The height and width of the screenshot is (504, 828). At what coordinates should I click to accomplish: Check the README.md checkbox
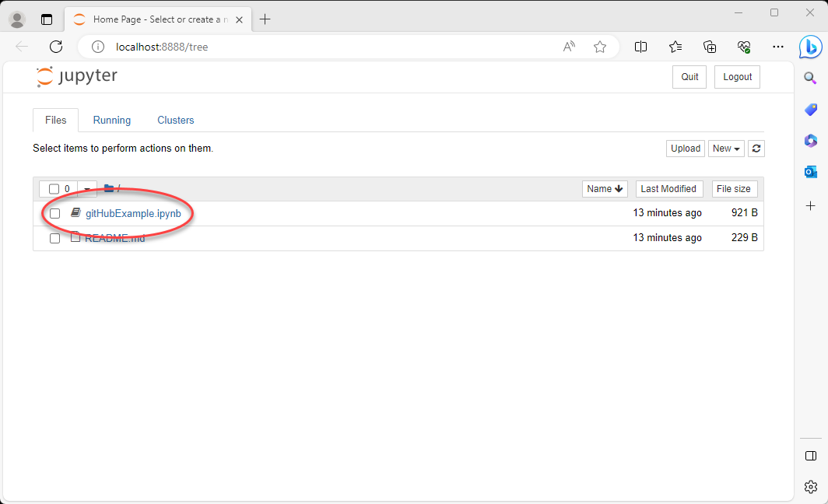(54, 238)
